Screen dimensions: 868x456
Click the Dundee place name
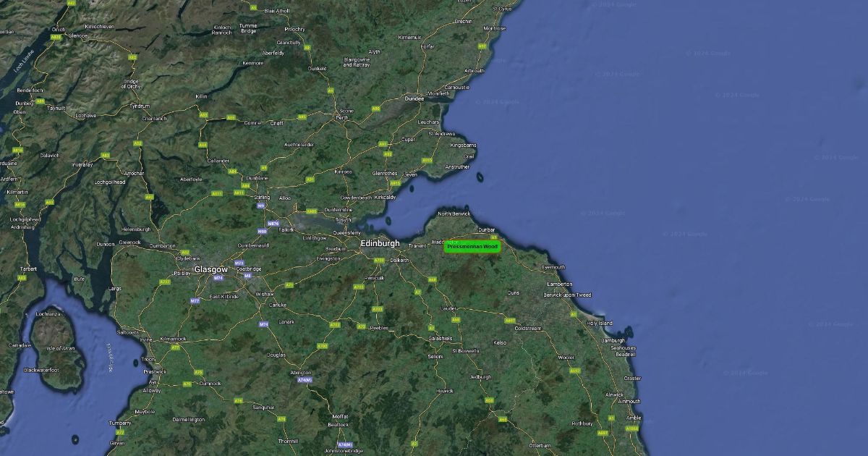point(414,98)
